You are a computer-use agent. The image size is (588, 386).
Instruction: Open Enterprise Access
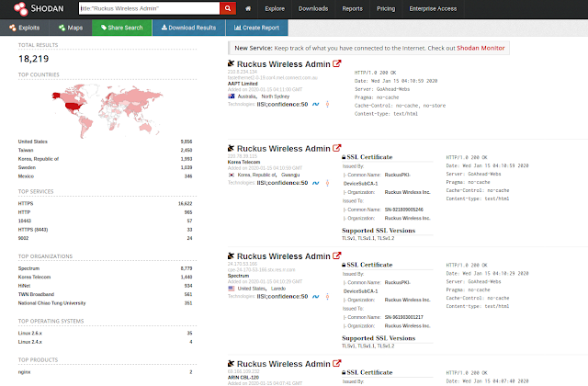point(433,8)
